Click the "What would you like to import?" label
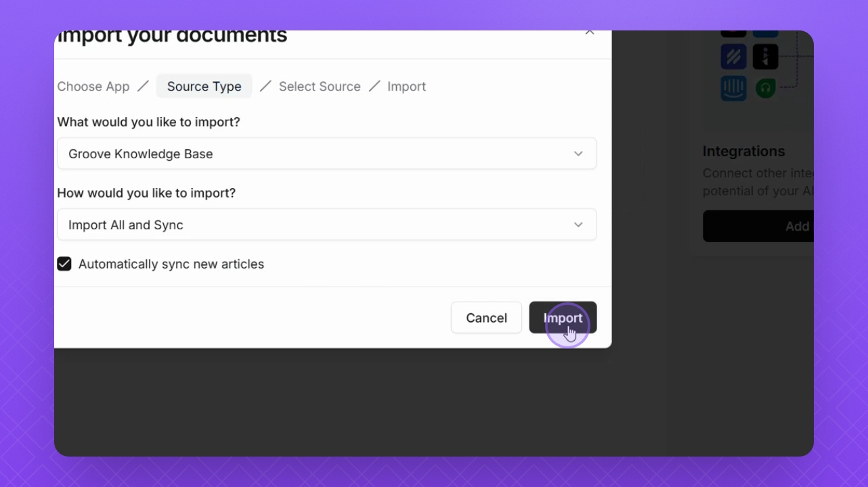 tap(148, 122)
